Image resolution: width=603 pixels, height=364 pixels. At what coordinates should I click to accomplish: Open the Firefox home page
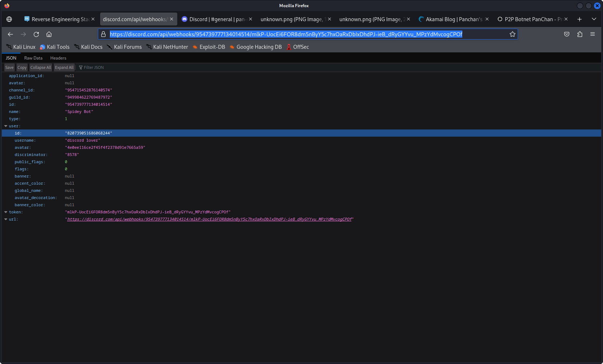(49, 34)
